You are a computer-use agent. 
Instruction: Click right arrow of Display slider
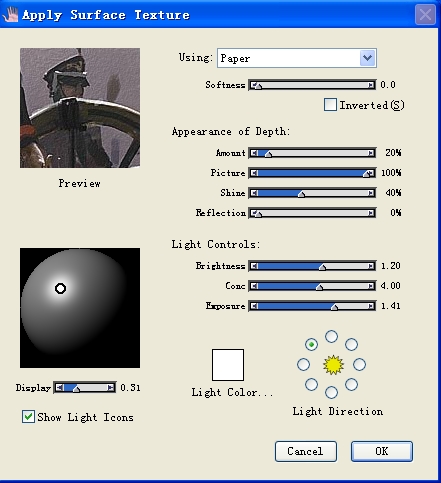click(110, 388)
